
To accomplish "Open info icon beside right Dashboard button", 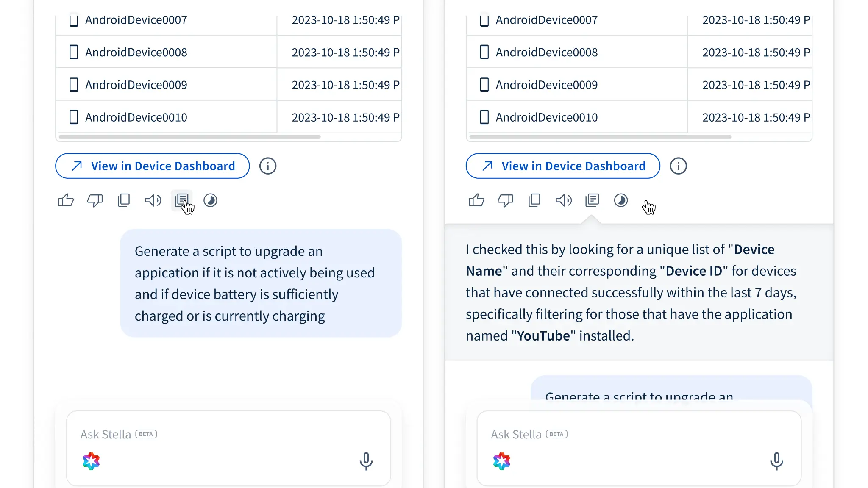I will [679, 166].
